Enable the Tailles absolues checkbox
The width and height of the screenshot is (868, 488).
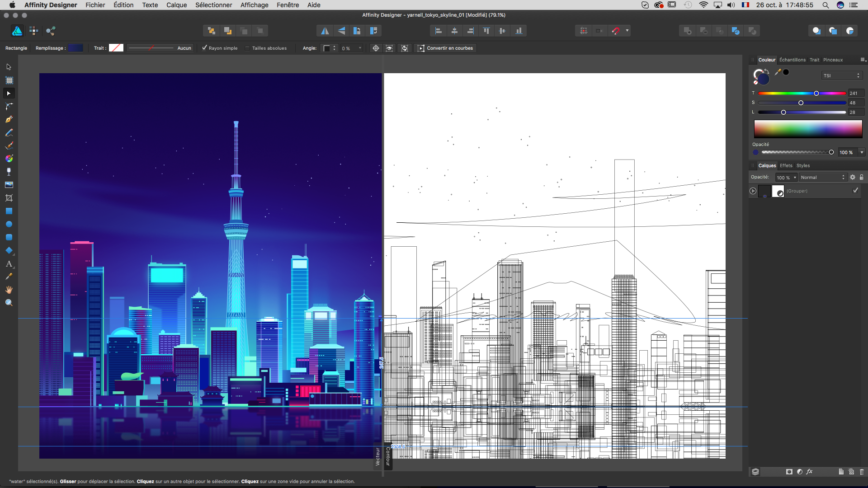coord(247,48)
